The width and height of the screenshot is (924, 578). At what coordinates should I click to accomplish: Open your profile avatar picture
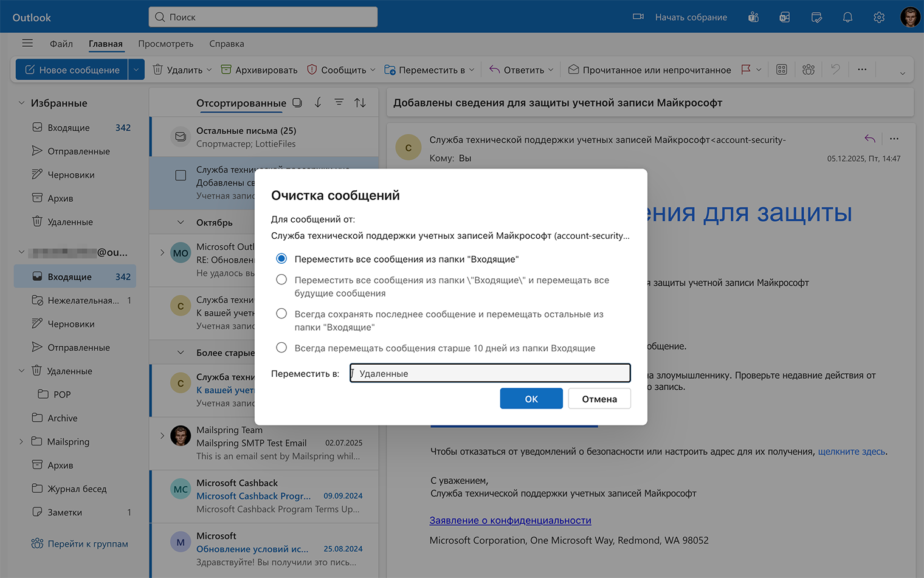tap(910, 16)
